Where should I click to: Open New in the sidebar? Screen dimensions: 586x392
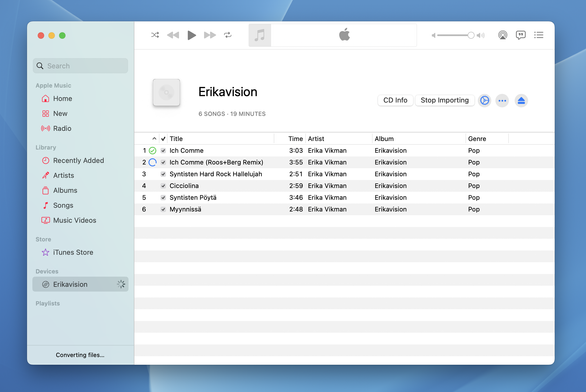(80, 114)
